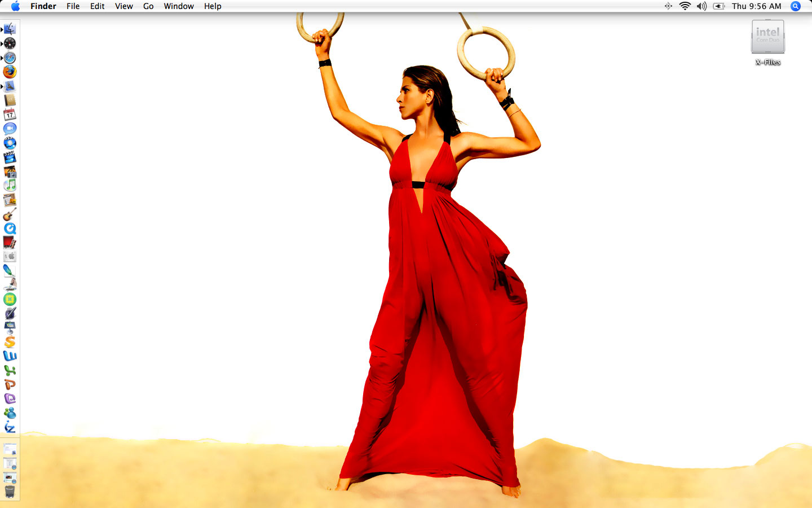Open the Edit menu
This screenshot has width=812, height=508.
(x=97, y=6)
